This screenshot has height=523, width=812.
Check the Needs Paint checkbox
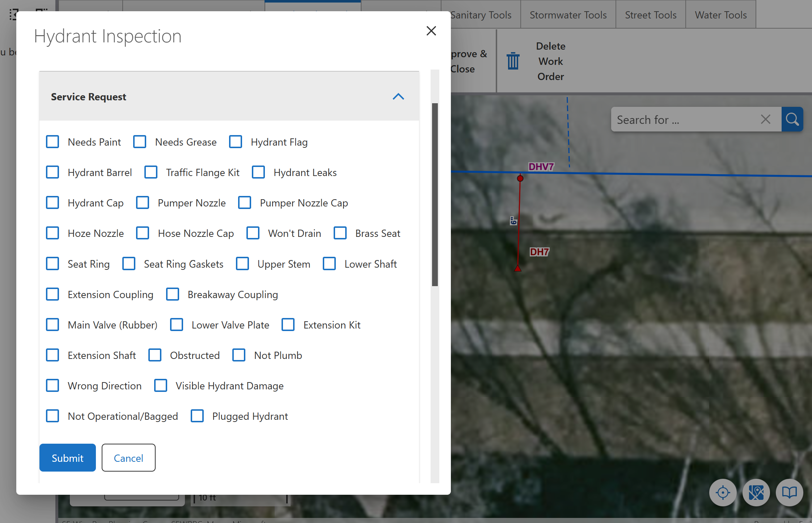[x=52, y=142]
